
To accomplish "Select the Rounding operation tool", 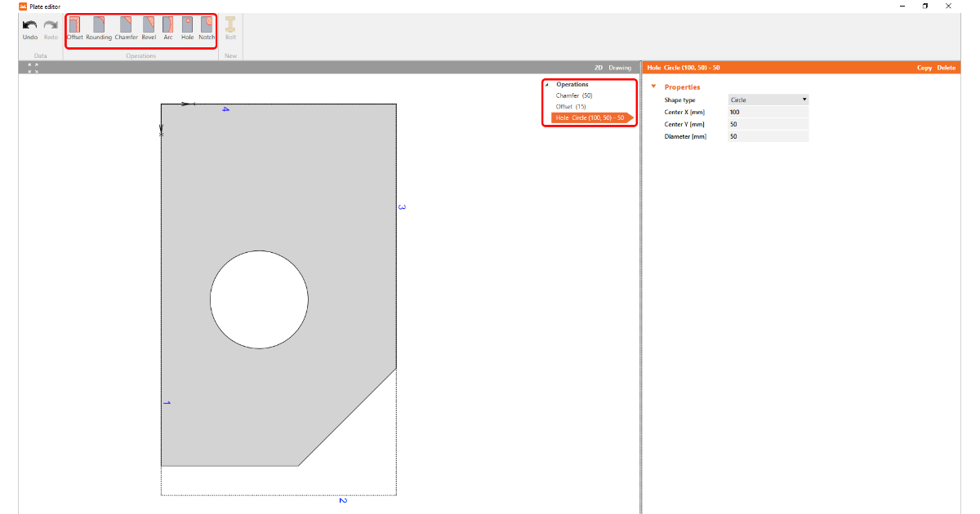I will pos(99,25).
